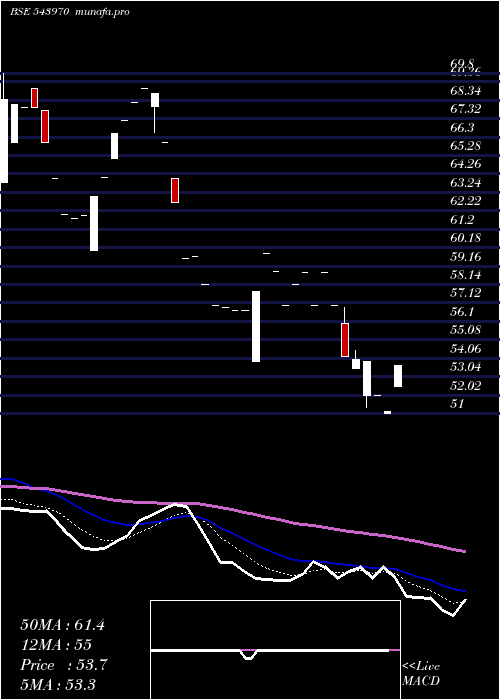Select the BSE ticker code in header
The height and width of the screenshot is (700, 500).
[40, 12]
